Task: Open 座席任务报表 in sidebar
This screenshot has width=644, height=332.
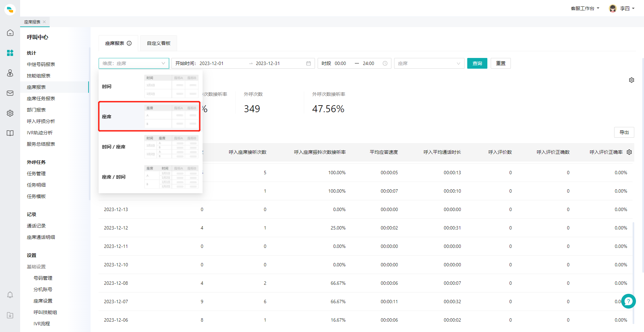Action: [41, 98]
